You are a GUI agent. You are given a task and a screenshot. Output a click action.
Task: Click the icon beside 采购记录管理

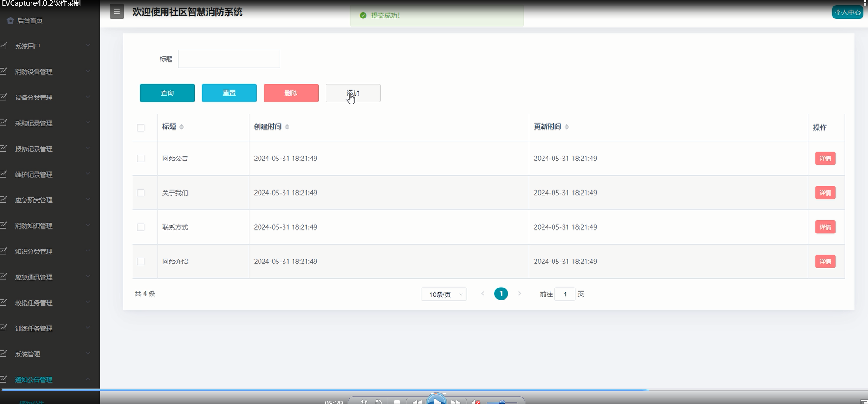(x=4, y=123)
